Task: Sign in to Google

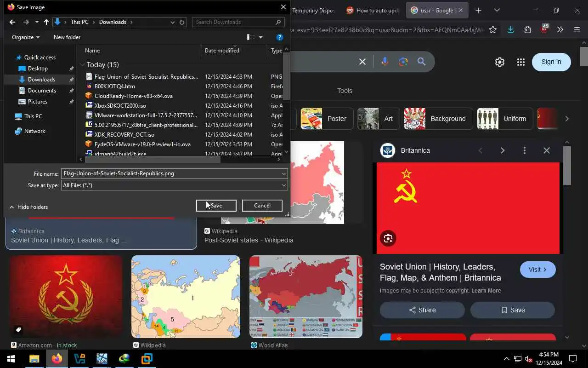Action: pyautogui.click(x=551, y=62)
